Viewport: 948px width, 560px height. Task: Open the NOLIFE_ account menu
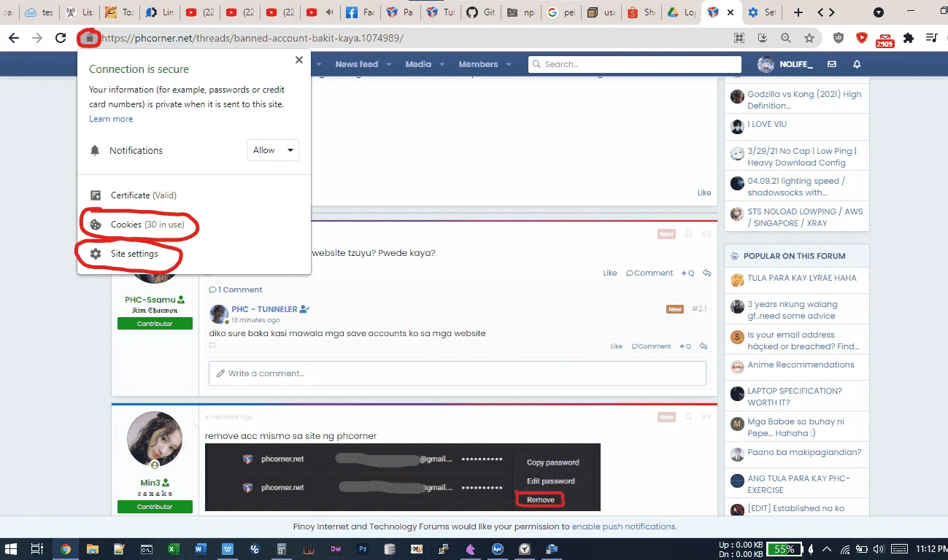[785, 64]
